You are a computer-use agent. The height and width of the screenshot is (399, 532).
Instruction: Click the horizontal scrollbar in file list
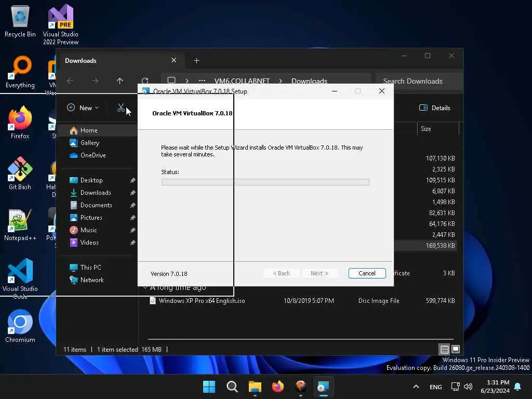pos(301,339)
